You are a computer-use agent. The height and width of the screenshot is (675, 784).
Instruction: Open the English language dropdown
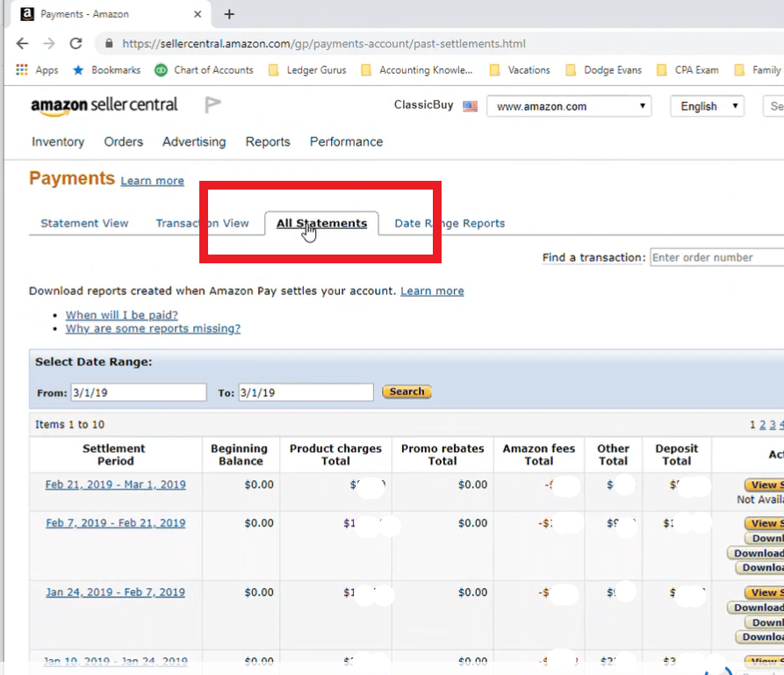coord(707,106)
